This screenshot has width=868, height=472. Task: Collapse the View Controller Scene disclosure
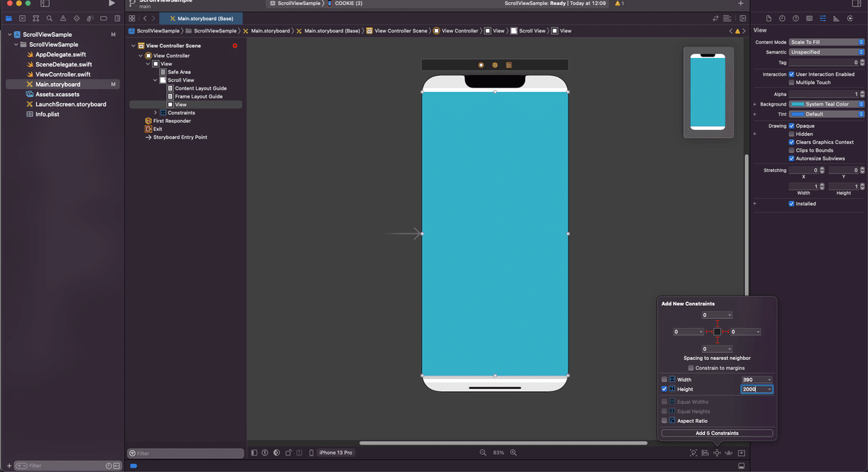(x=133, y=46)
